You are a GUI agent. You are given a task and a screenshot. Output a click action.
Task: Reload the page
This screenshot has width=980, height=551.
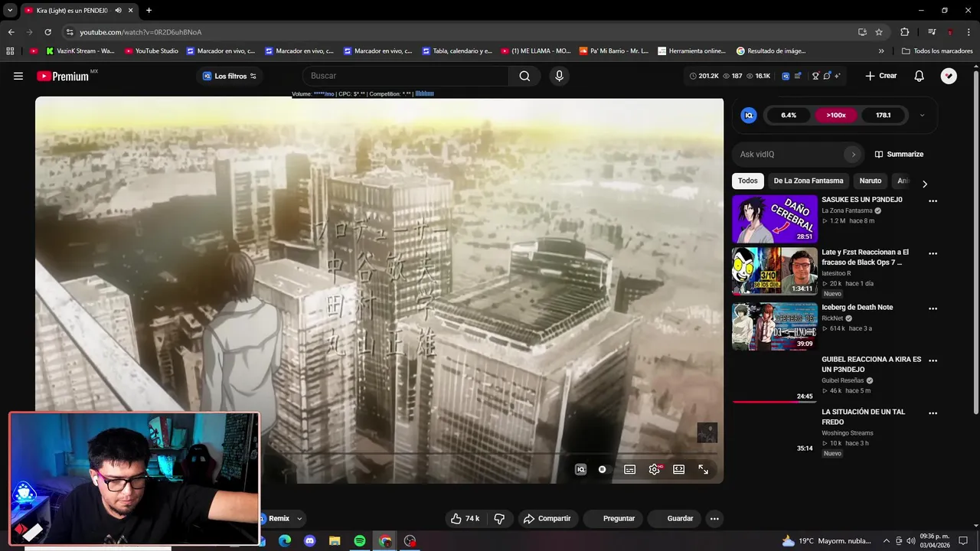pos(47,32)
